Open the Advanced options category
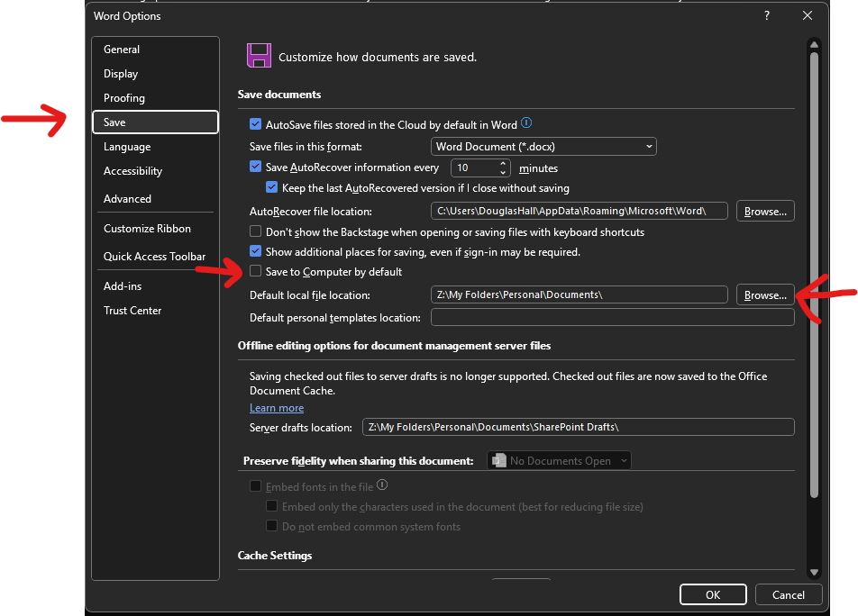 coord(155,198)
